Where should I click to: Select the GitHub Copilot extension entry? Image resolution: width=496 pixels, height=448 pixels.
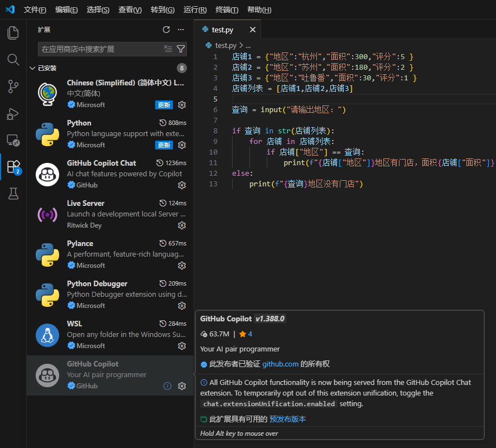click(x=110, y=375)
